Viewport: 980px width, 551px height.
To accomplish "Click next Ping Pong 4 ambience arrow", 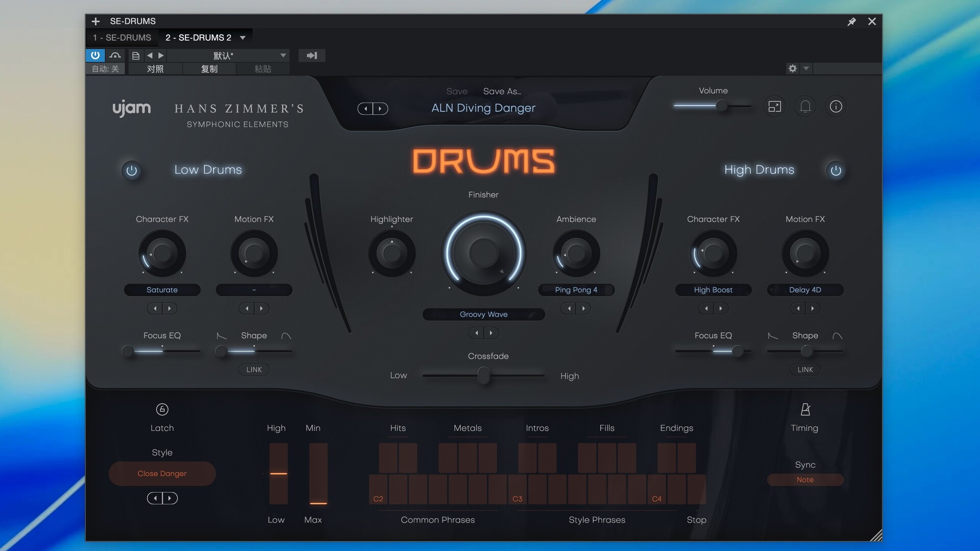I will [583, 308].
